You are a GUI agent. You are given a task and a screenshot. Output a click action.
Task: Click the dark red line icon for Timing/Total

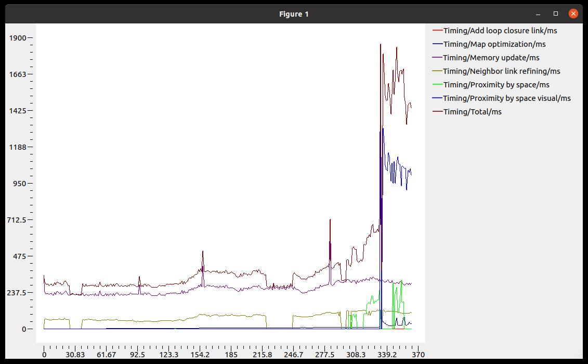click(437, 111)
